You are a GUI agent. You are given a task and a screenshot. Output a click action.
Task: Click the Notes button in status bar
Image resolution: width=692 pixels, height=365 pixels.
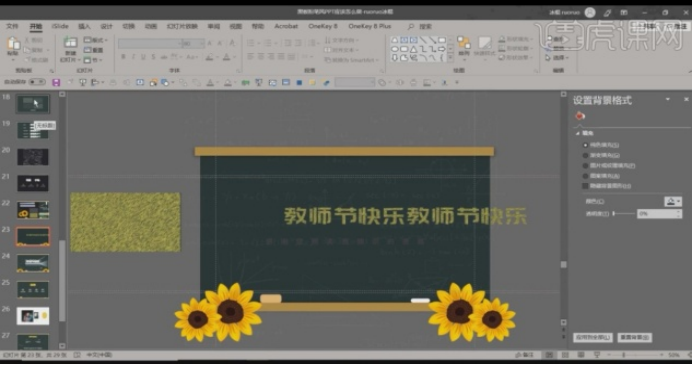click(525, 355)
